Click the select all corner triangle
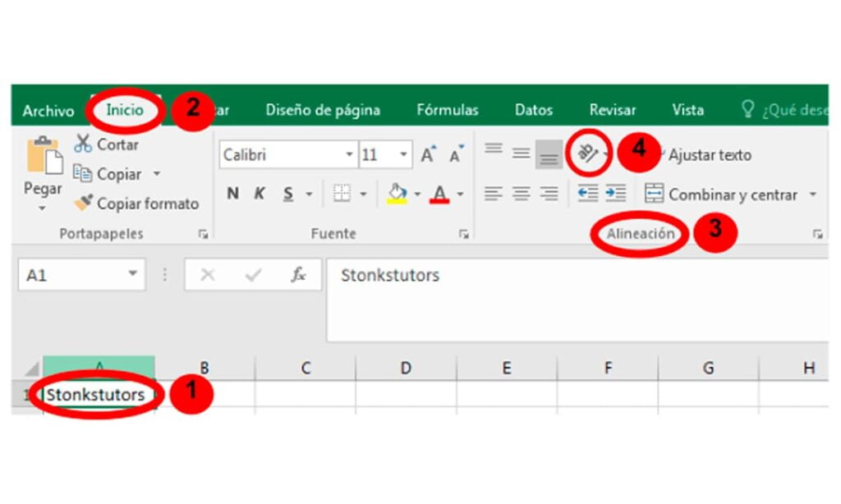 pos(31,369)
